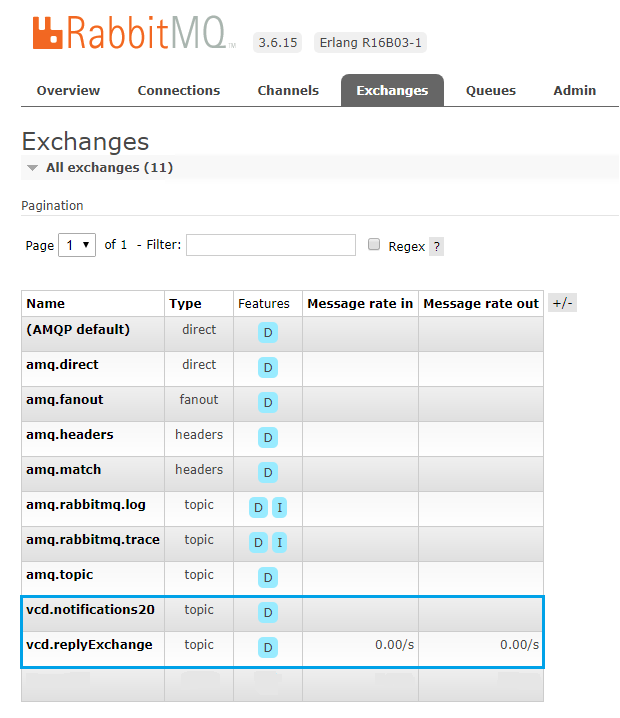Click the D badge for amq.fanout
This screenshot has height=718, width=620.
(x=268, y=402)
